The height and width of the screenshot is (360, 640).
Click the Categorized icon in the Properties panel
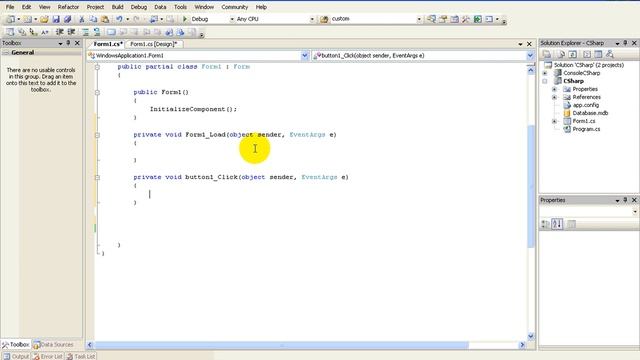[x=545, y=224]
